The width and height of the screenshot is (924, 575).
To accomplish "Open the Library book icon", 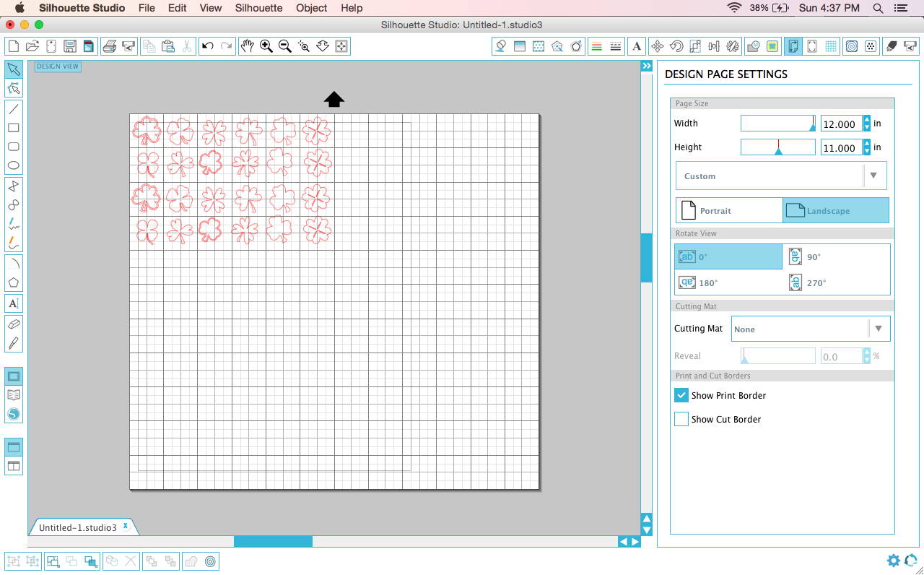I will pos(14,395).
